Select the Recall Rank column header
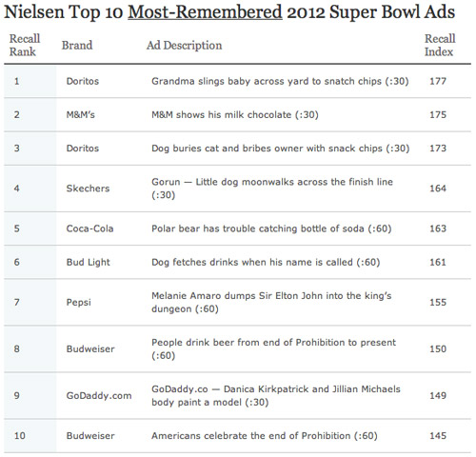Image resolution: width=476 pixels, height=457 pixels. click(25, 45)
